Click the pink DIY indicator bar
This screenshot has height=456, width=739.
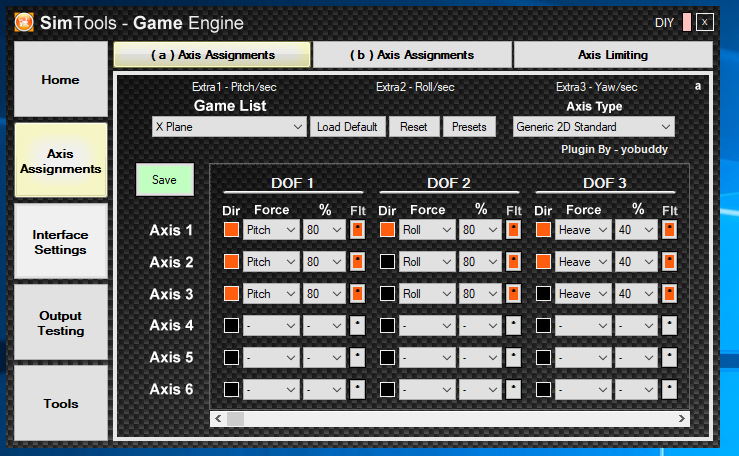[687, 22]
